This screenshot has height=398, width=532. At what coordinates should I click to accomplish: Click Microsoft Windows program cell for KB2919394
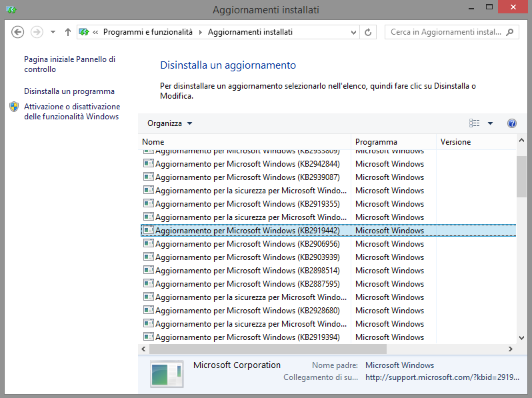389,337
